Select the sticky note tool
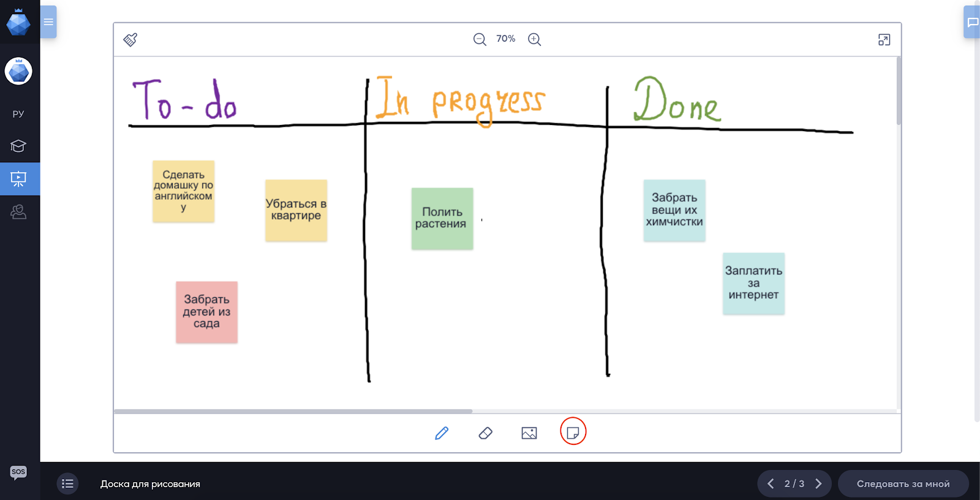The image size is (980, 500). point(573,433)
